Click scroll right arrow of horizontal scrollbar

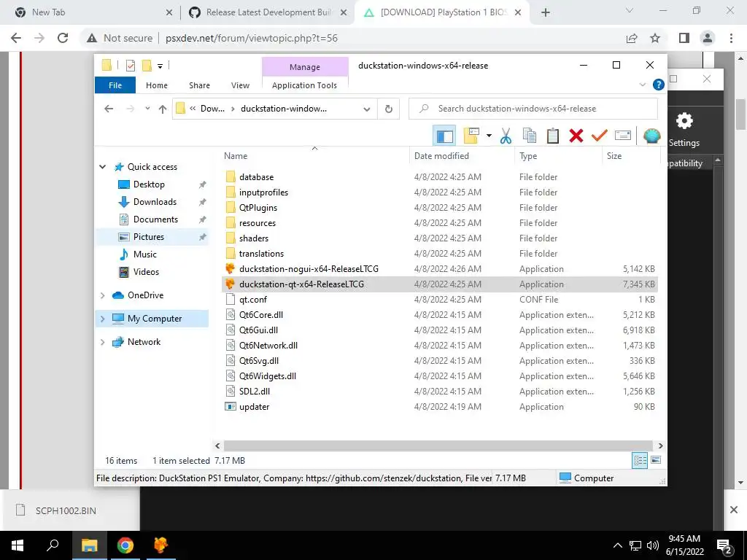[661, 446]
